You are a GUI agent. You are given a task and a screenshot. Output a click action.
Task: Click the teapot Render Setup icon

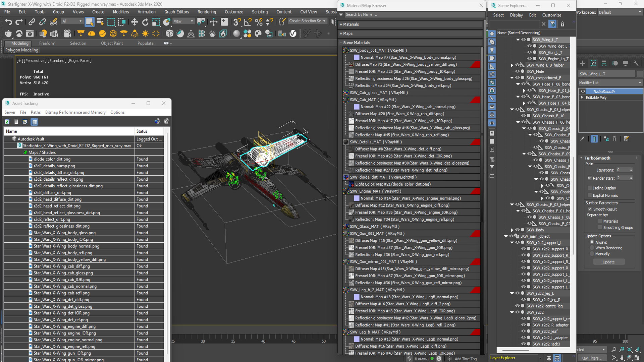point(8,34)
